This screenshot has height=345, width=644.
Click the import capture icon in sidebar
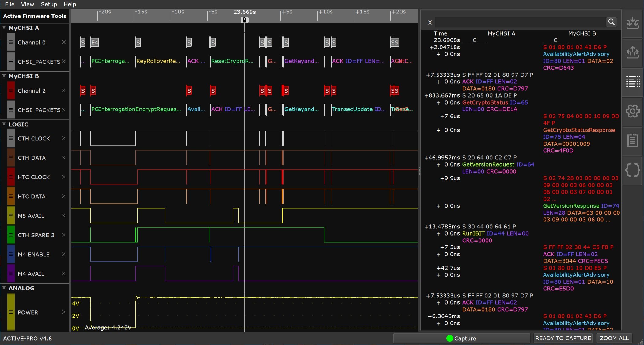632,23
